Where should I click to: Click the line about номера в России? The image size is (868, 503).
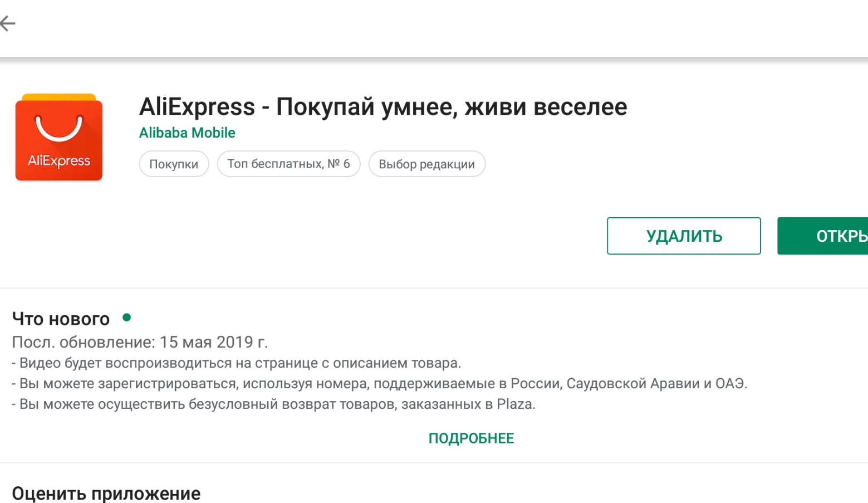pyautogui.click(x=379, y=383)
